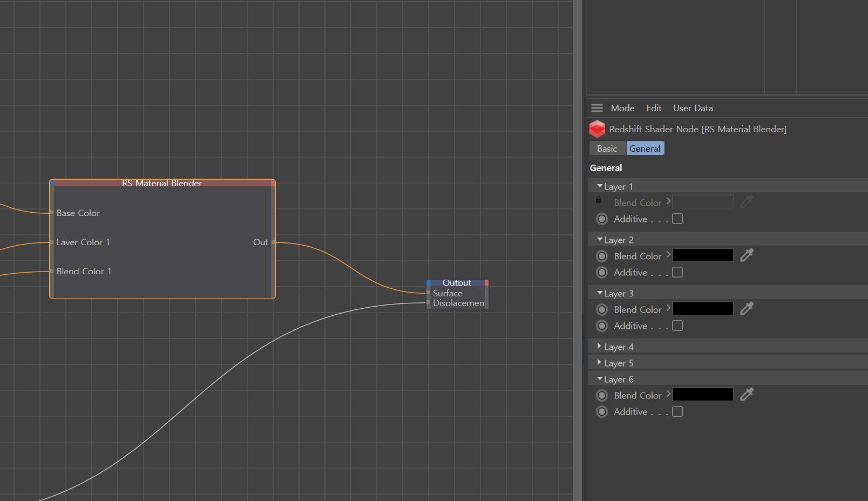Collapse the Layer 2 section
Screen dimensions: 868x501
[600, 239]
